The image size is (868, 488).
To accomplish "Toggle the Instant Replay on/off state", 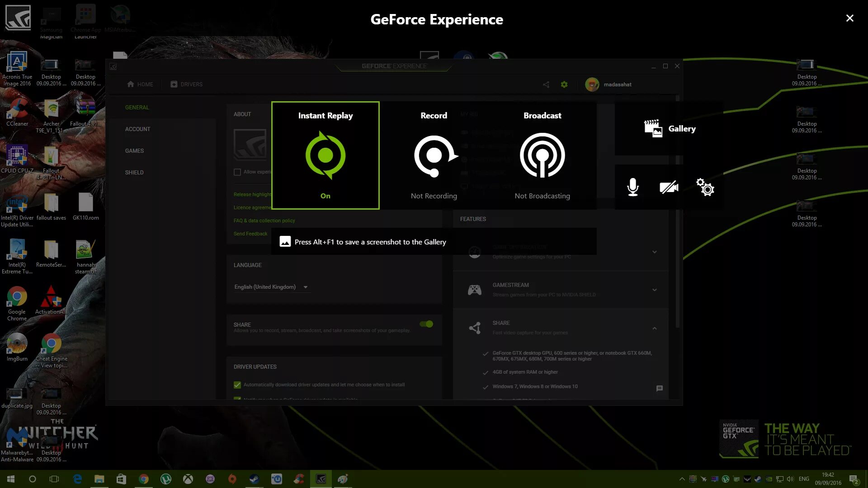I will point(325,155).
